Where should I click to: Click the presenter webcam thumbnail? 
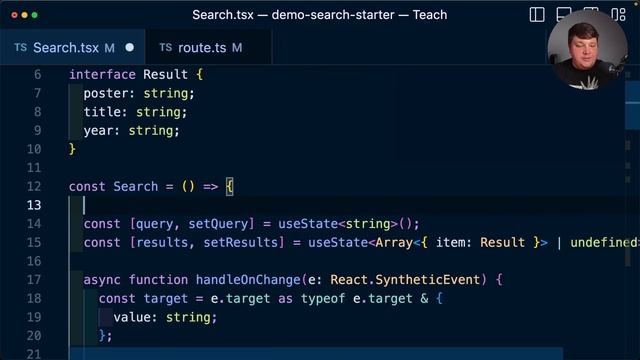point(587,50)
